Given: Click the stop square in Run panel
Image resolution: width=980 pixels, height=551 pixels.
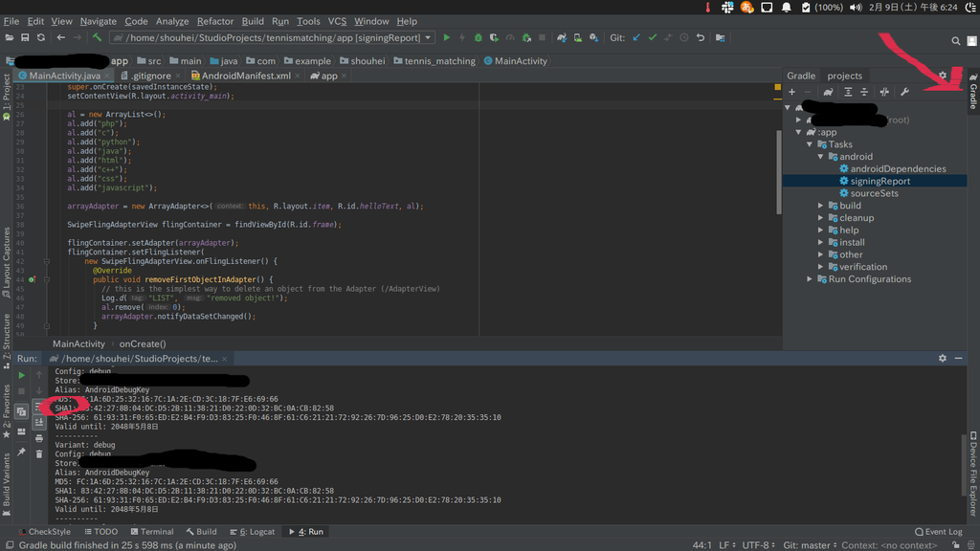Looking at the screenshot, I should (x=21, y=391).
